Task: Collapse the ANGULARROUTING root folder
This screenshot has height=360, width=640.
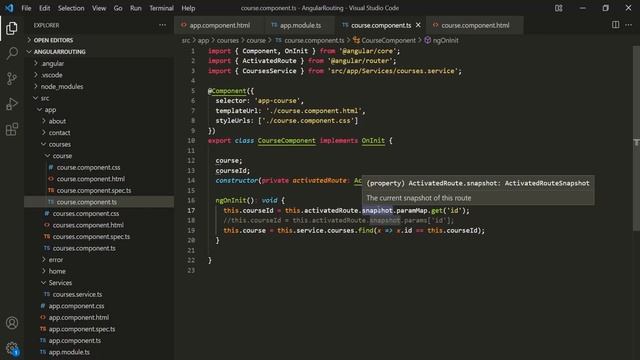Action: tap(99, 52)
